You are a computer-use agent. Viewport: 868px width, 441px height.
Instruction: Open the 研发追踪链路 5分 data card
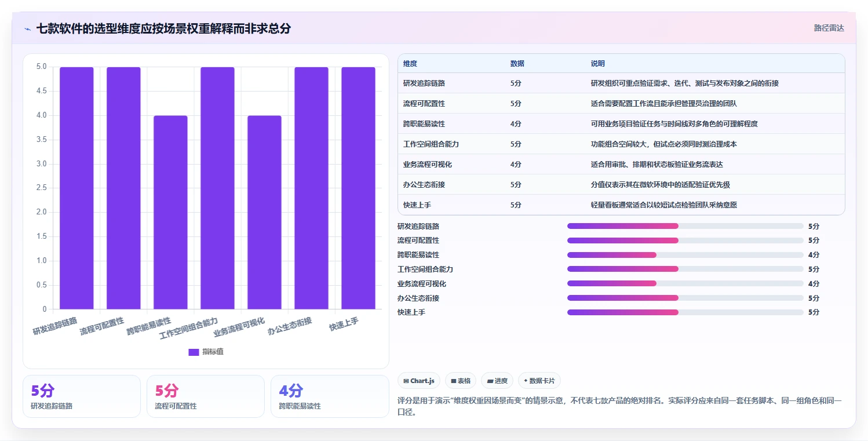82,396
